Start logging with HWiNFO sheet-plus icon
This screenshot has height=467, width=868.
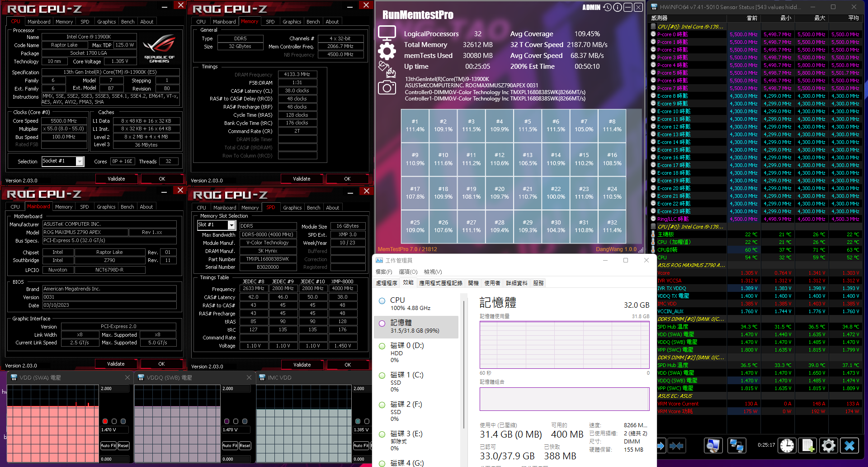click(x=808, y=446)
